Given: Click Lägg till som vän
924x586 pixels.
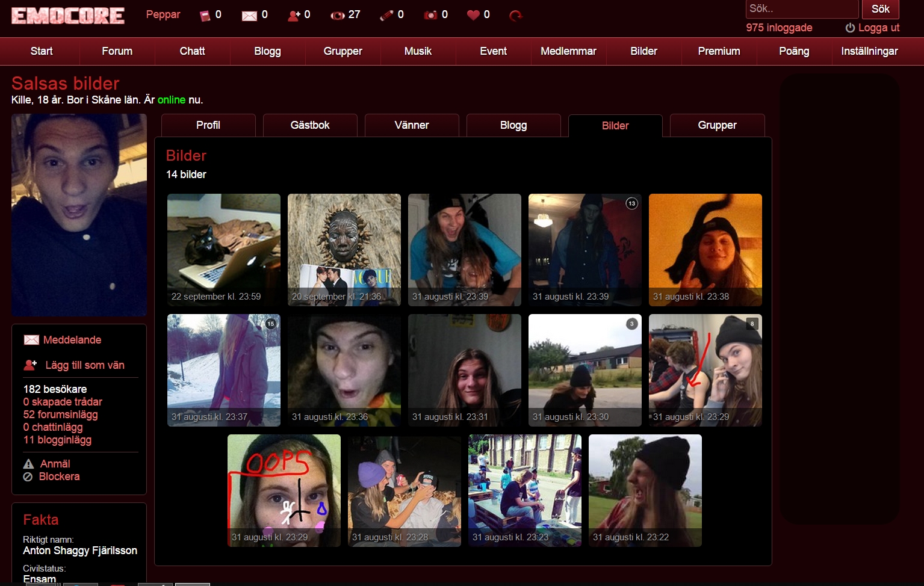Looking at the screenshot, I should (x=85, y=365).
